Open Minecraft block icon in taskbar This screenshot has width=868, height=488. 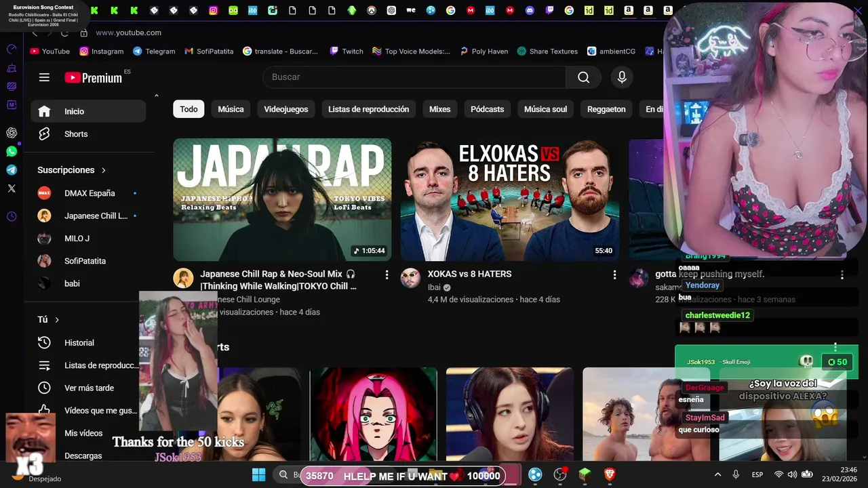coord(585,474)
